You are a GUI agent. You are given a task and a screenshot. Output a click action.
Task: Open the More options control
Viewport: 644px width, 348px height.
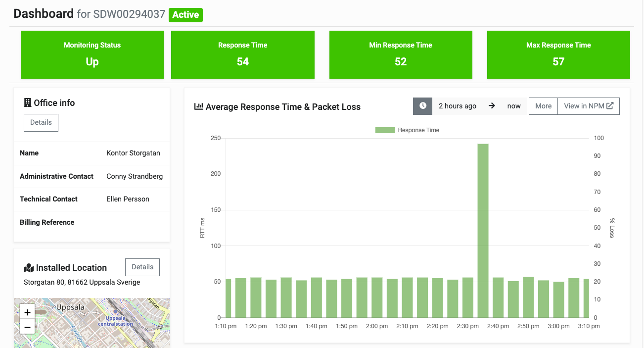pos(543,105)
